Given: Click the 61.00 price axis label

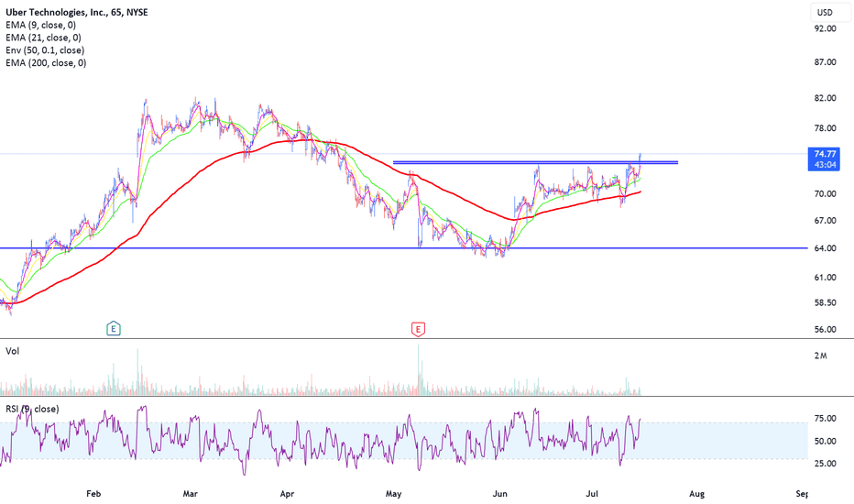Looking at the screenshot, I should tap(825, 278).
